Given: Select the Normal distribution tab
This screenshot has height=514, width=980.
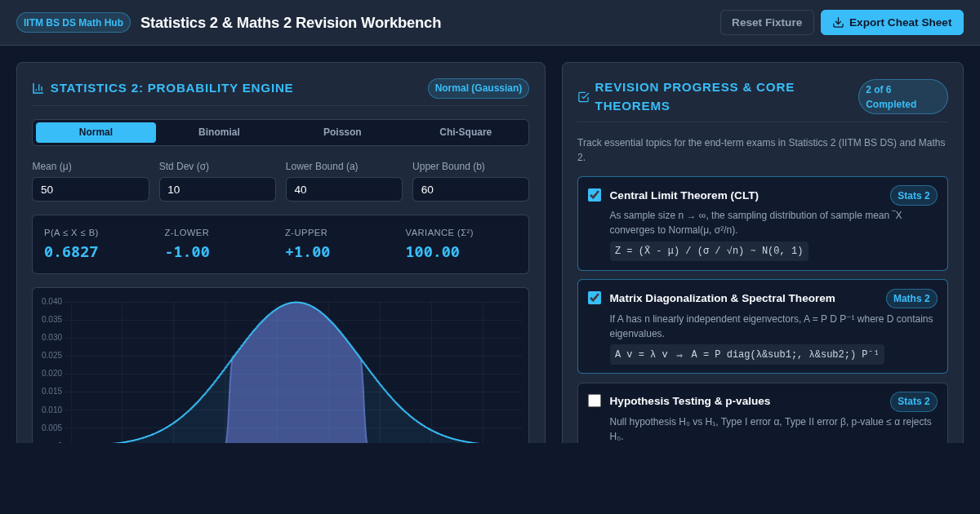Looking at the screenshot, I should (96, 132).
